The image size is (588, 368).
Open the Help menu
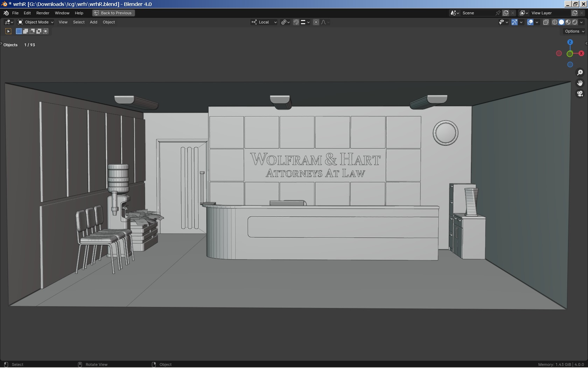coord(79,13)
